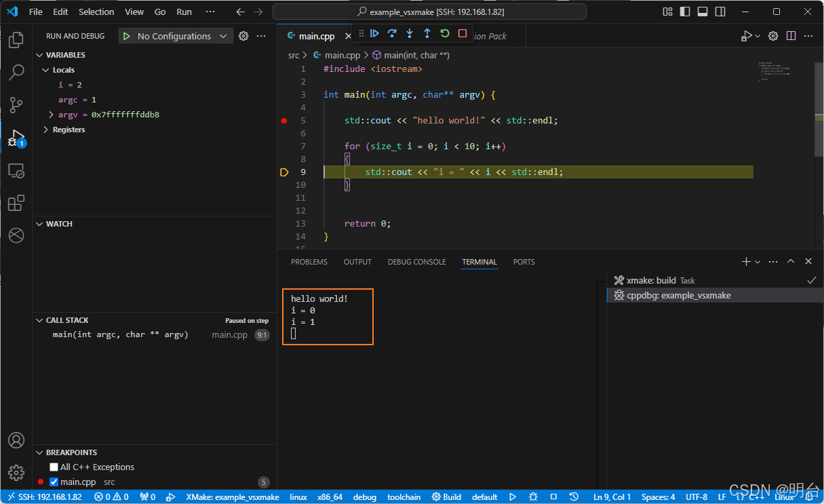Image resolution: width=824 pixels, height=504 pixels.
Task: Toggle the secondary side bar
Action: coord(720,12)
